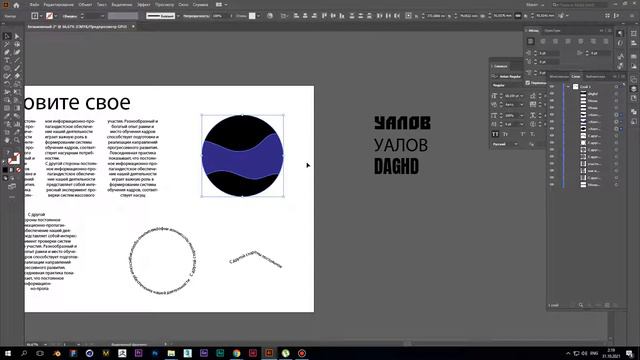Create a new layer in Layers panel
Screen dimensions: 640x360
tap(607, 305)
